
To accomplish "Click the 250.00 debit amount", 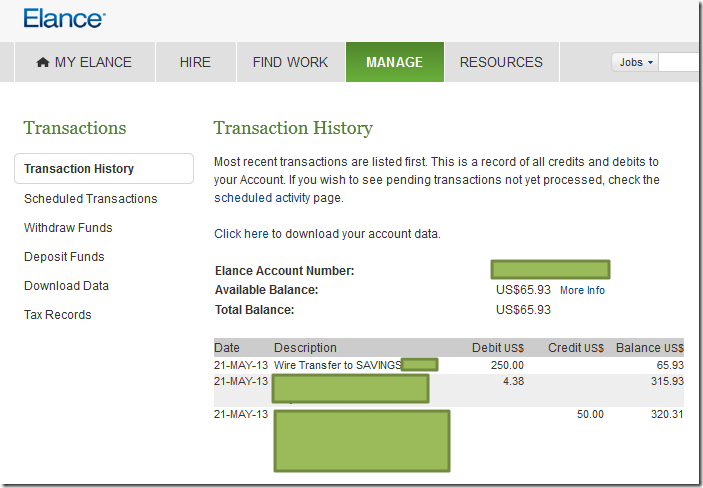I will (507, 365).
